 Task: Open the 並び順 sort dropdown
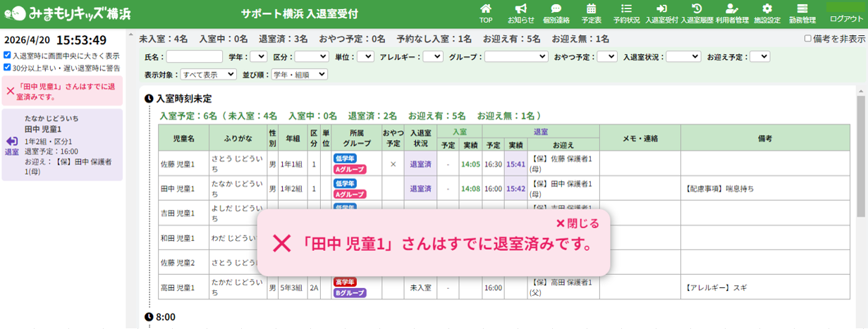299,74
